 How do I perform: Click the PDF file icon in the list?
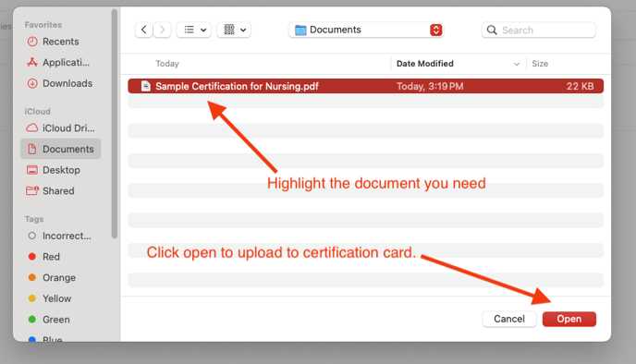(x=146, y=86)
